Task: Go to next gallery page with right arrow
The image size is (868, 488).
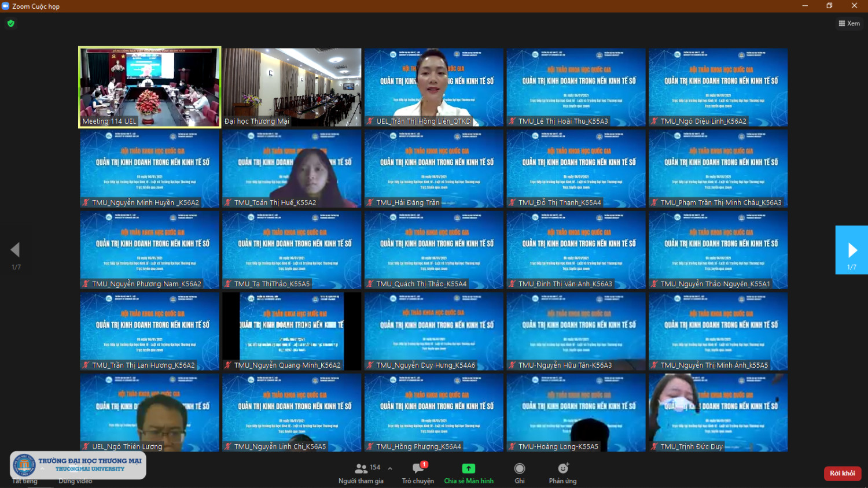Action: [x=852, y=250]
